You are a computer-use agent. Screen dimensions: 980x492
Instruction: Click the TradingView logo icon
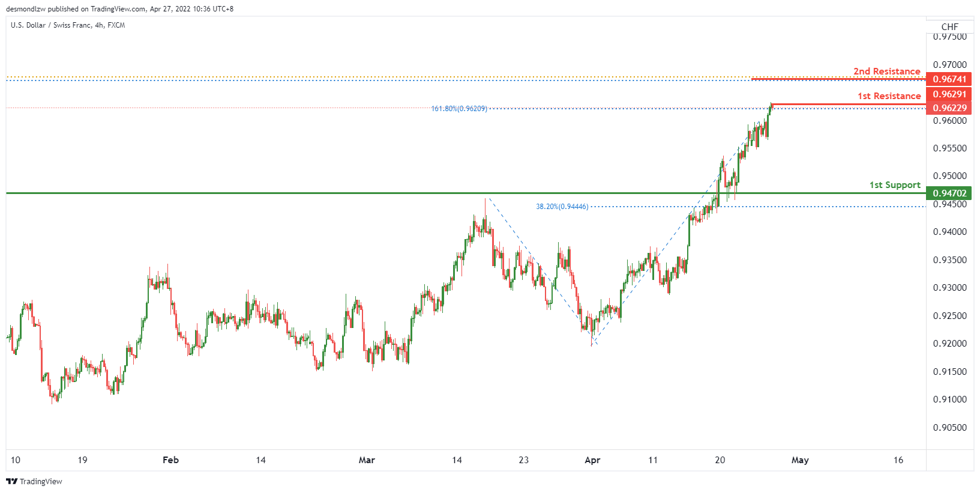(11, 481)
